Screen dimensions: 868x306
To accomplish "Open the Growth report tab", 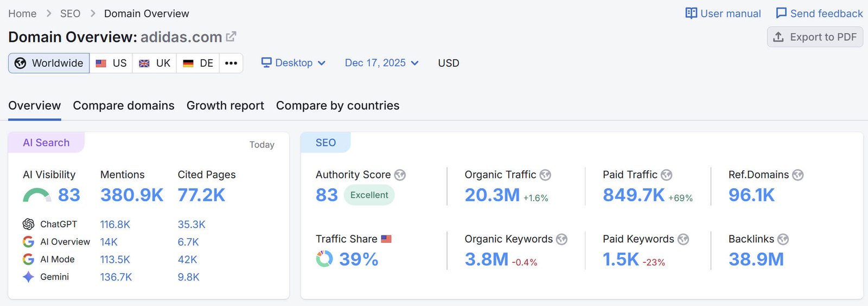I will [225, 106].
